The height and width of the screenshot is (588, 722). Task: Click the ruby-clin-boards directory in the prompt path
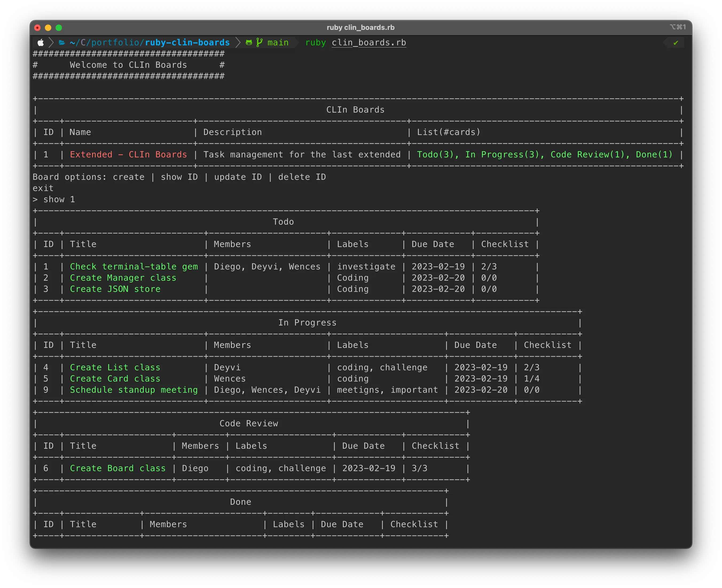coord(187,43)
